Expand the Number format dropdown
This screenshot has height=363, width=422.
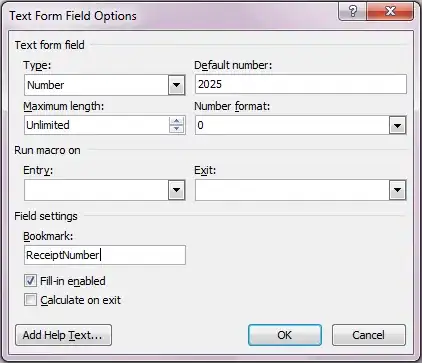[397, 125]
